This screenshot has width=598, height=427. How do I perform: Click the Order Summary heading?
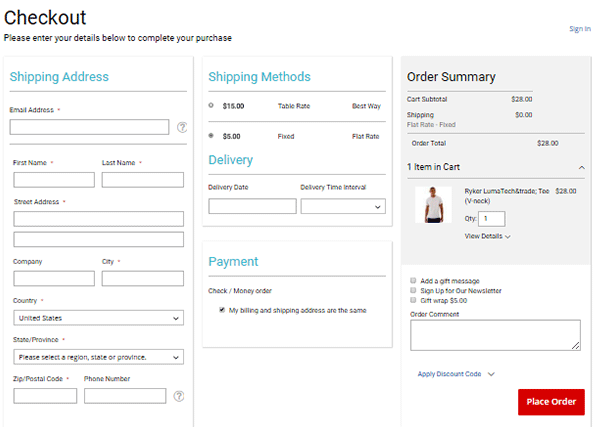pyautogui.click(x=451, y=77)
